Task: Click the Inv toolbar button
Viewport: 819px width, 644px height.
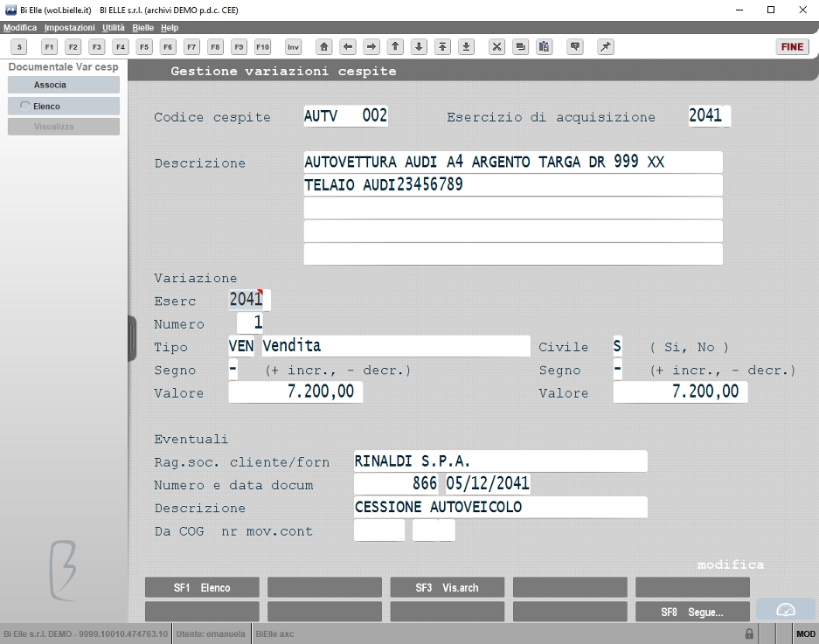Action: coord(293,47)
